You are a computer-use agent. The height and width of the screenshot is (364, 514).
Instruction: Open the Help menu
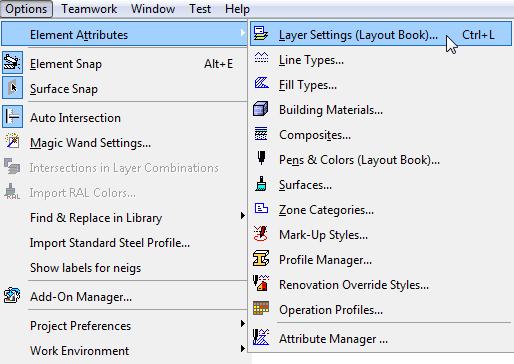coord(237,9)
